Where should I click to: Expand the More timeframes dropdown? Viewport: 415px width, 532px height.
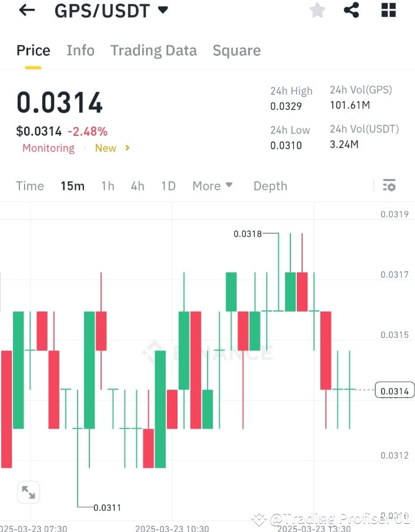tap(212, 185)
